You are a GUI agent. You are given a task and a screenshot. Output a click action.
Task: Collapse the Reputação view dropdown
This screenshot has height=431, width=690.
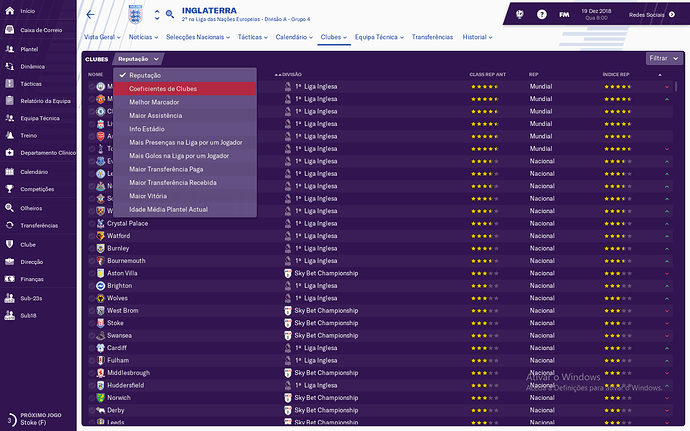coord(138,59)
